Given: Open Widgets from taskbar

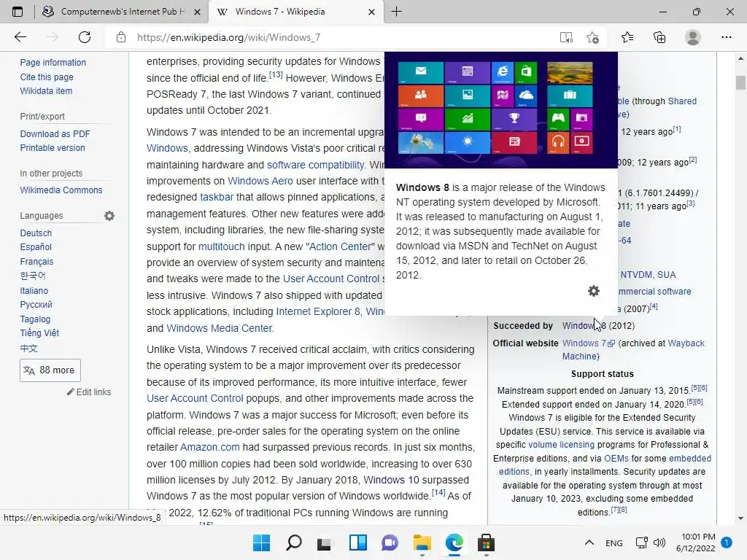Looking at the screenshot, I should [357, 542].
